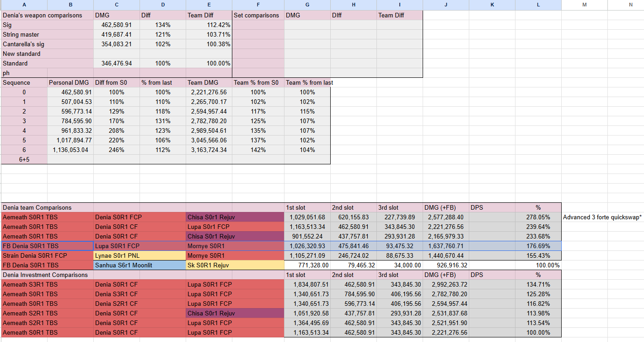Select column header G
Viewport: 644px width, 342px height.
point(307,5)
